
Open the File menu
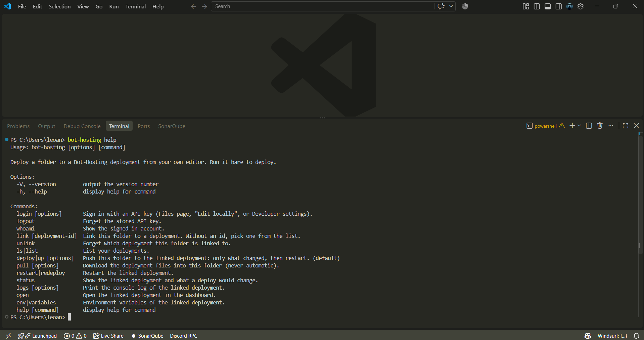tap(22, 6)
